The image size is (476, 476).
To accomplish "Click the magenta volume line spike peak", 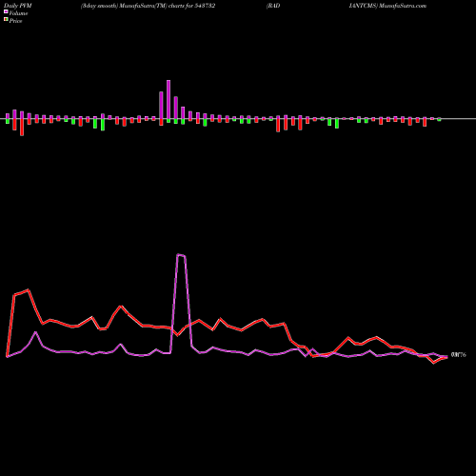I will pyautogui.click(x=181, y=255).
